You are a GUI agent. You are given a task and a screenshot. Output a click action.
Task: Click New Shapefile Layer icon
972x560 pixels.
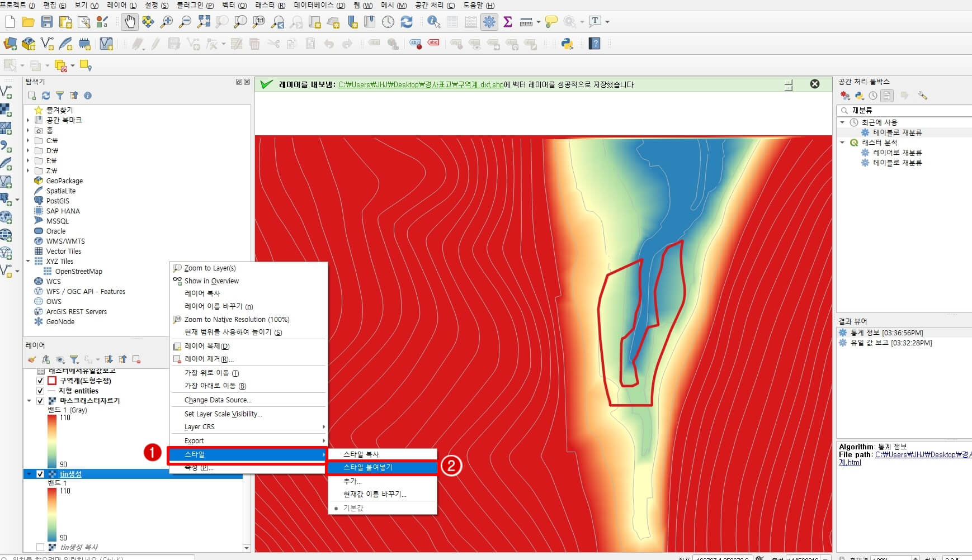point(48,44)
